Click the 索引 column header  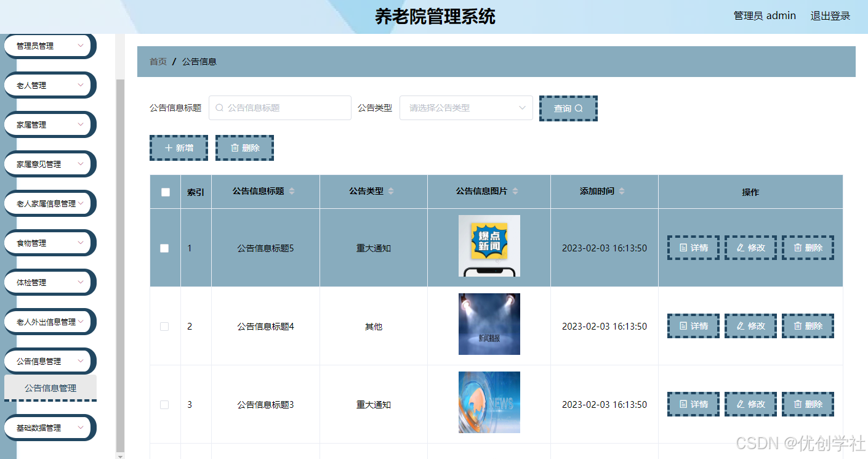[196, 192]
